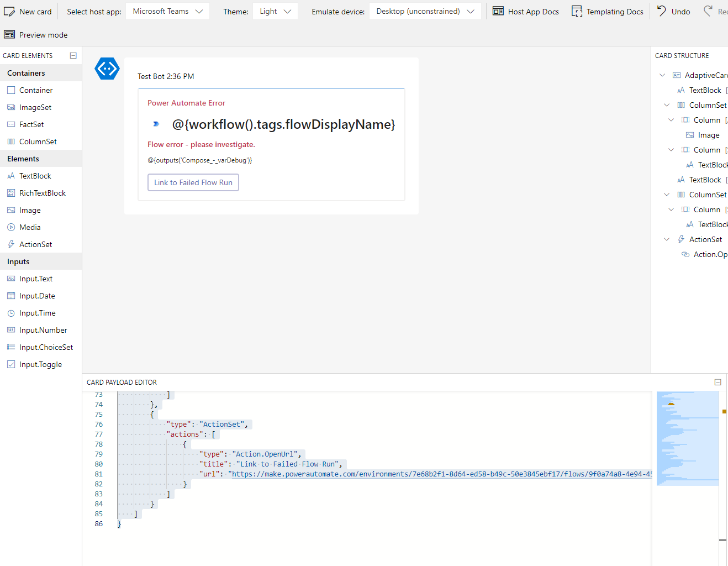Screen dimensions: 728x566
Task: Select the Flow error please investigate text
Action: 201,144
